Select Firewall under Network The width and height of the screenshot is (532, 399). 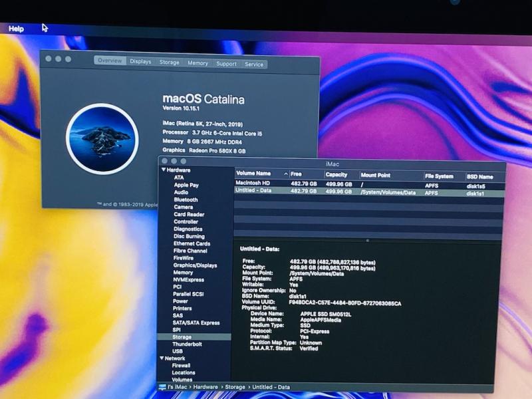[181, 366]
